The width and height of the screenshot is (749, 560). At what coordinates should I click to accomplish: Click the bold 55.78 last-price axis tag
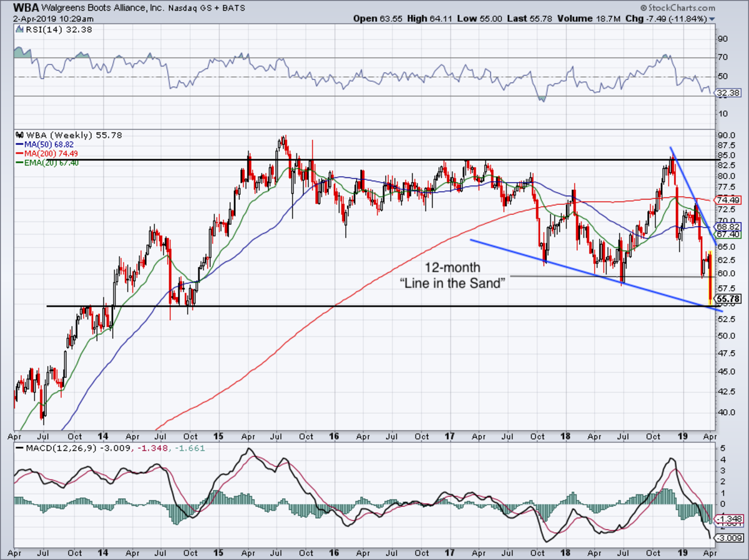728,300
